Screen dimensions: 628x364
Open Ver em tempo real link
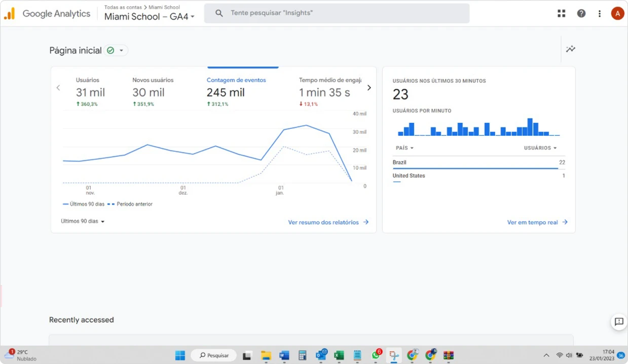537,223
